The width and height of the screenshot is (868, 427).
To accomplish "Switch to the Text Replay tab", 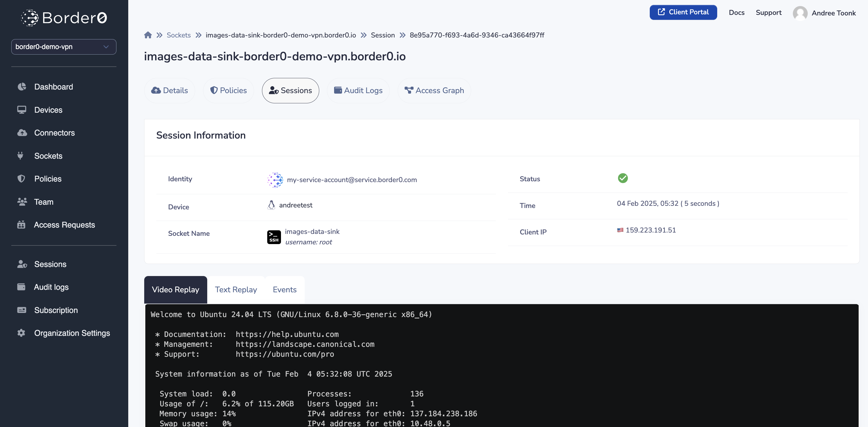I will point(236,290).
